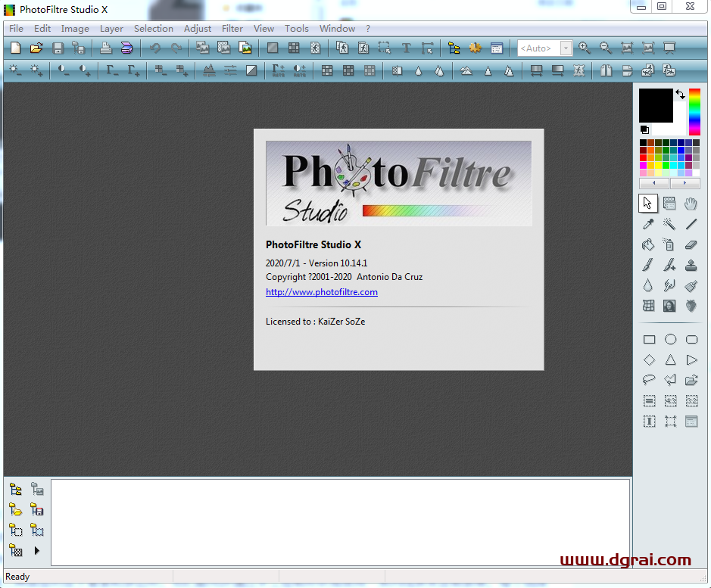The image size is (711, 588).
Task: Open a file with the Open folder icon
Action: pos(36,48)
